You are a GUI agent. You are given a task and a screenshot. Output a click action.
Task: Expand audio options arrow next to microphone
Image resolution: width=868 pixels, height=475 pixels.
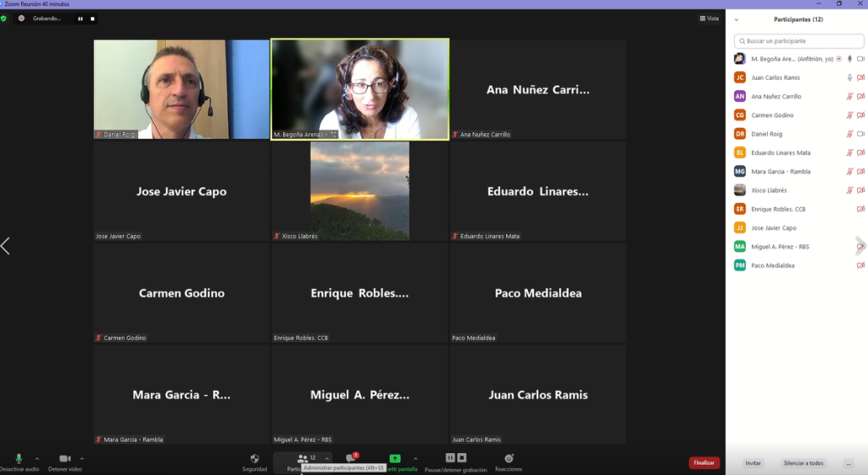tap(36, 459)
